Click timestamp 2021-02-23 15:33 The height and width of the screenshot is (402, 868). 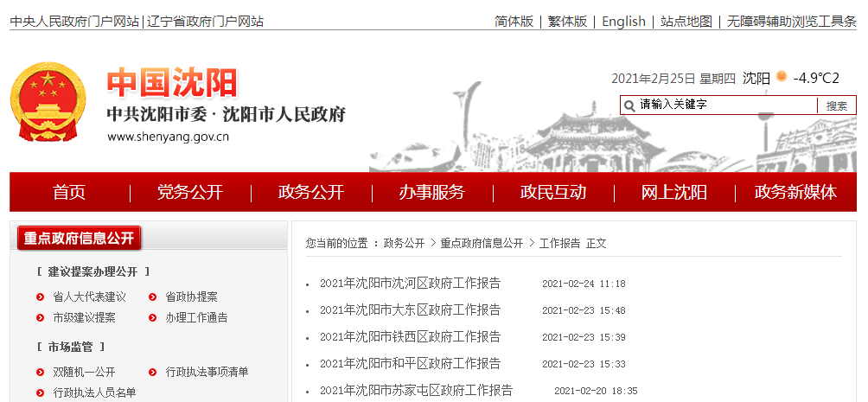point(584,364)
